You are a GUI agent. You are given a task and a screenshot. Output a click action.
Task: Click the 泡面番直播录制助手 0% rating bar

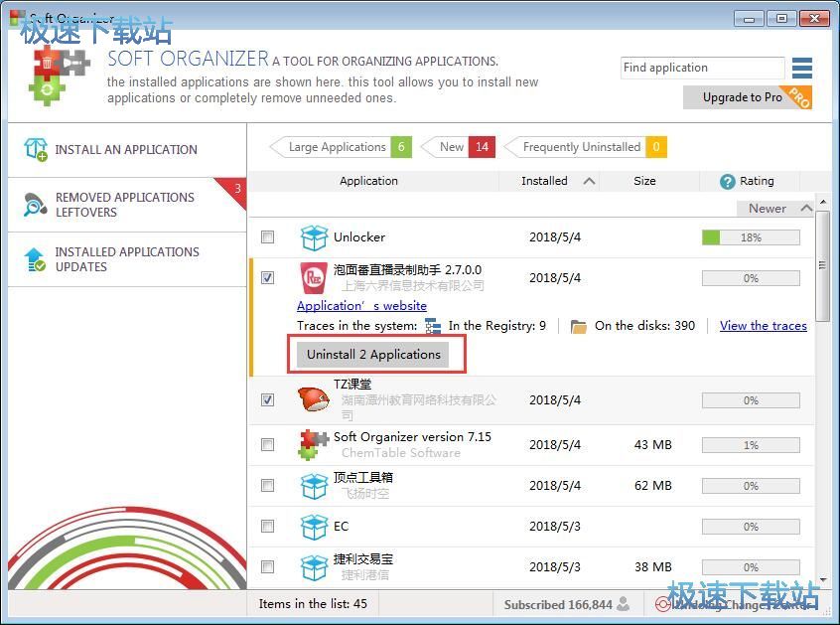pos(751,278)
